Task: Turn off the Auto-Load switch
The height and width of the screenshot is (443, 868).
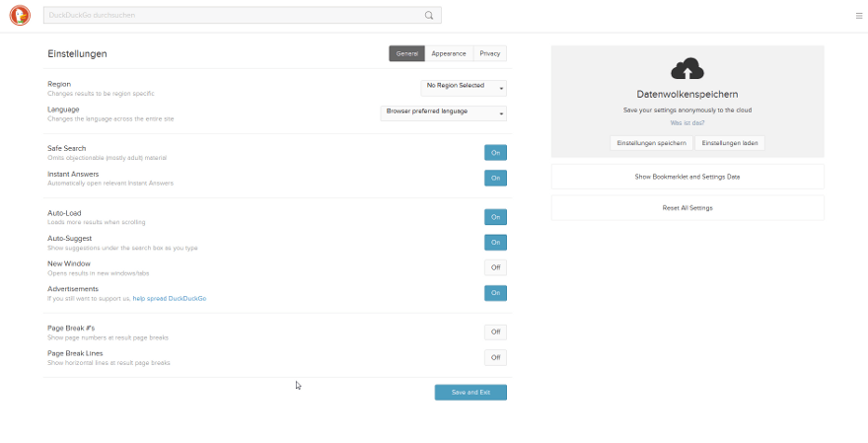Action: tap(495, 217)
